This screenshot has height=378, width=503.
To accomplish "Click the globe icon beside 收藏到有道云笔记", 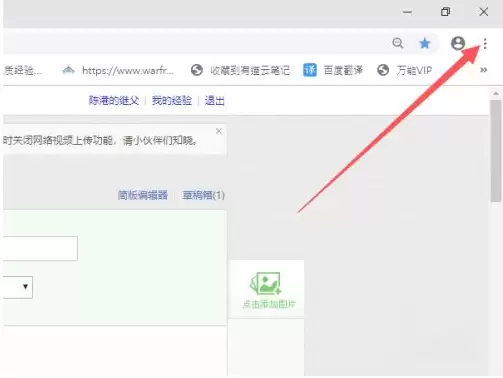I will (197, 70).
